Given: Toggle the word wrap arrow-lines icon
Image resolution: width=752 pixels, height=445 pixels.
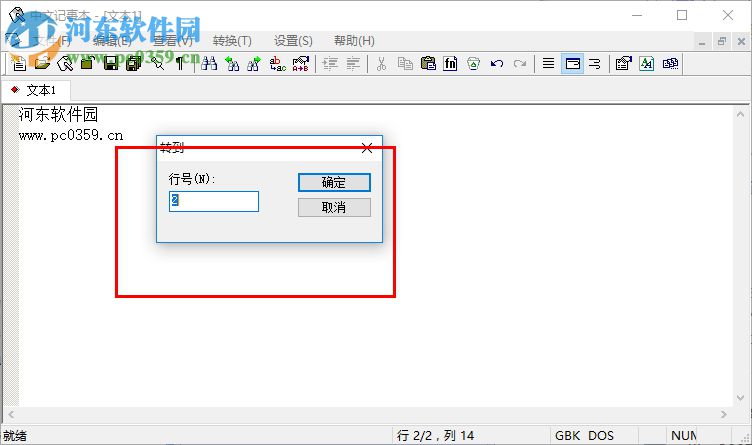Looking at the screenshot, I should [x=595, y=63].
